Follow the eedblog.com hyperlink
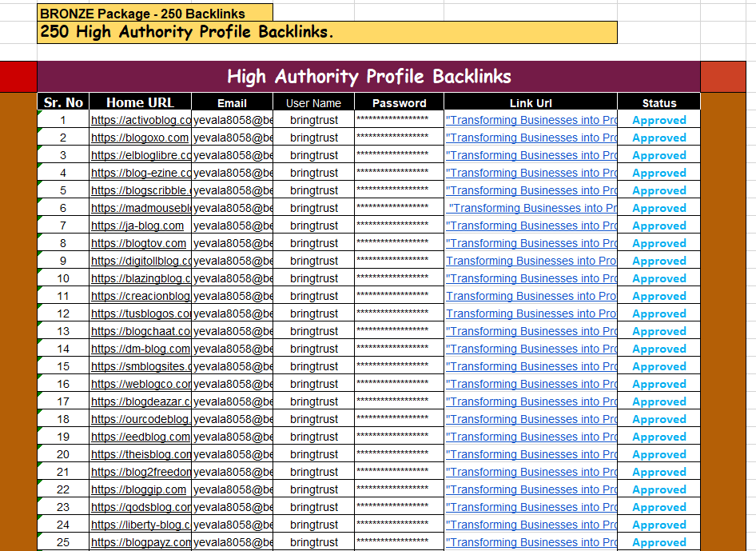The width and height of the screenshot is (756, 551). point(141,437)
